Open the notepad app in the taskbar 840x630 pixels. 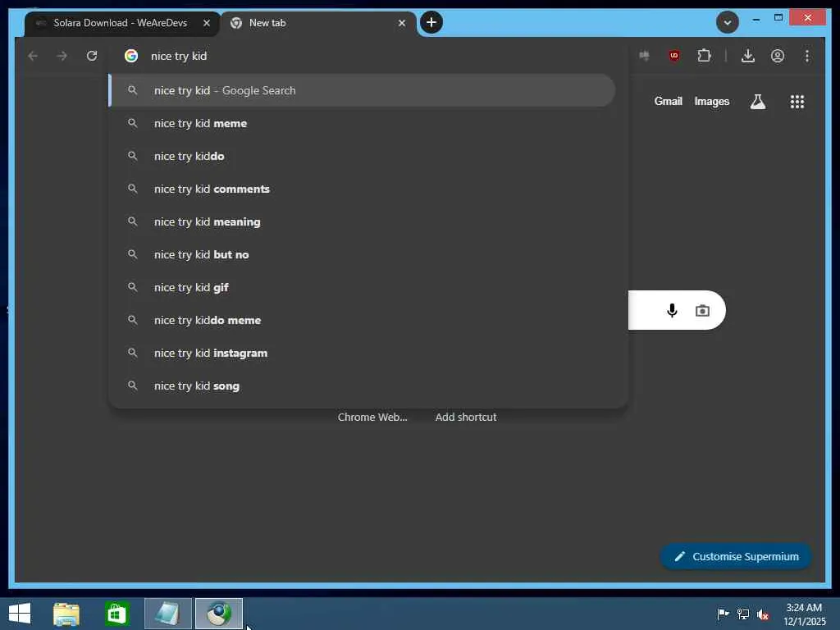[x=167, y=614]
